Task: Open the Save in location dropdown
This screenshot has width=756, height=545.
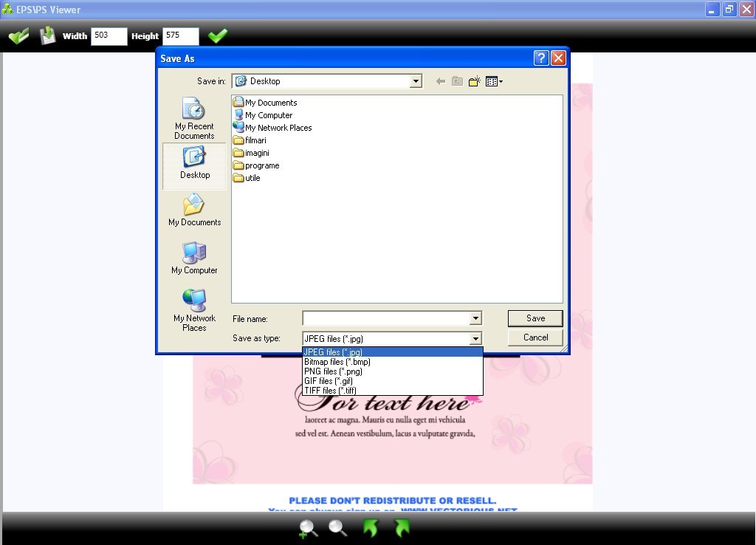Action: [415, 81]
